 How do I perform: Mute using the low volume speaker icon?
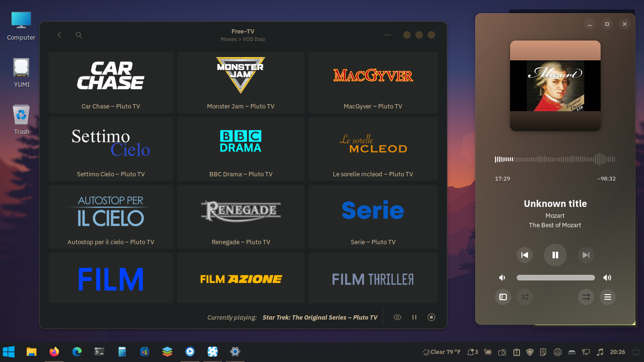point(503,278)
